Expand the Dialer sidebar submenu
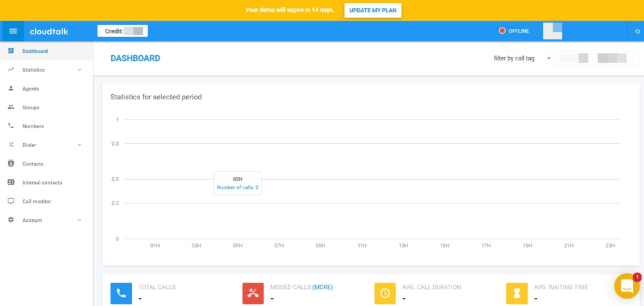 [x=44, y=145]
